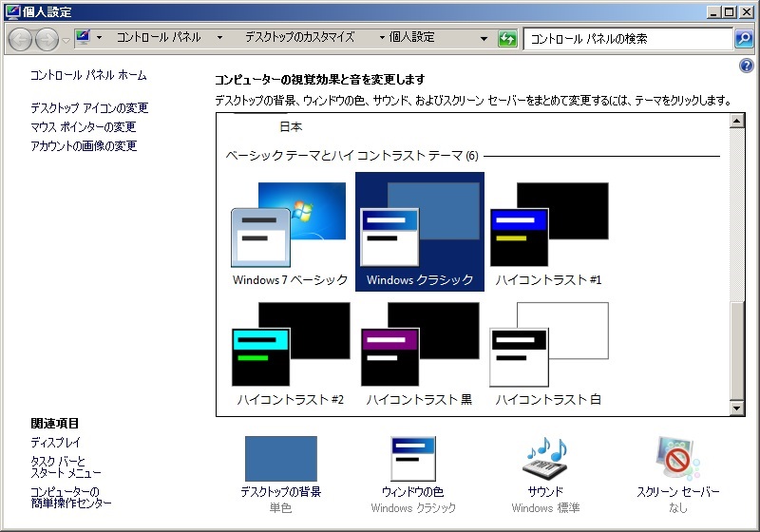Click the window system menu icon
Viewport: 760px width, 532px height.
[x=12, y=11]
